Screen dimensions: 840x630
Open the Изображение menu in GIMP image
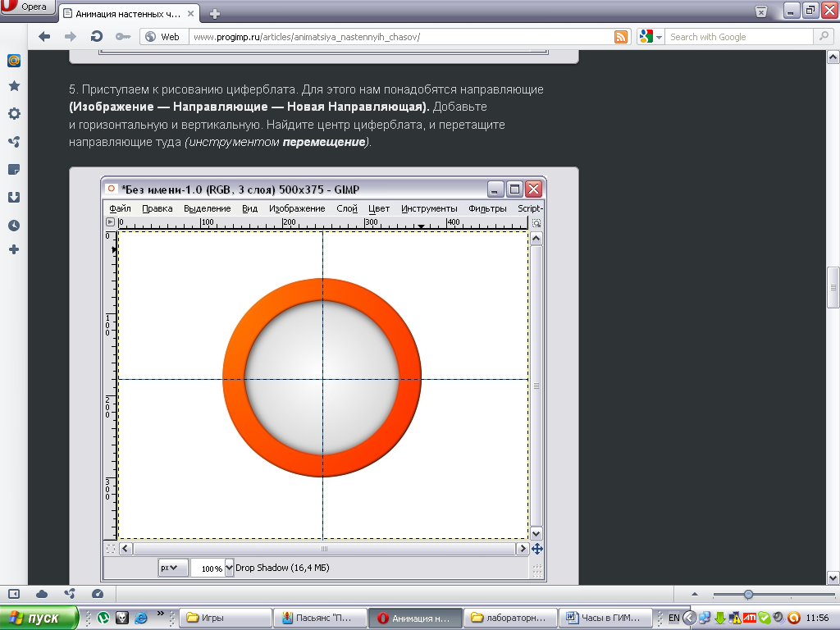coord(297,208)
